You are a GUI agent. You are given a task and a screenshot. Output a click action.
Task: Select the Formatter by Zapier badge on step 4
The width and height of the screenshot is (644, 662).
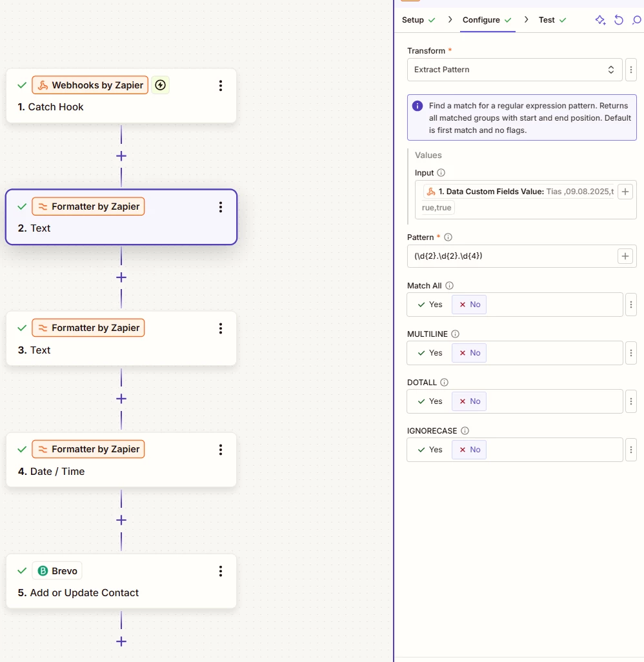click(x=88, y=449)
